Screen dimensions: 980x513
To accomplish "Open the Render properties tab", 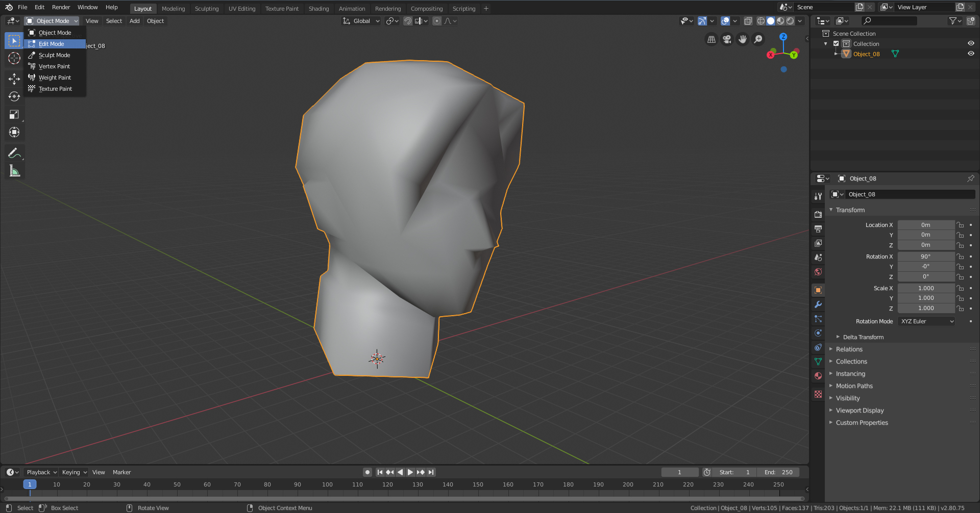I will pyautogui.click(x=818, y=215).
